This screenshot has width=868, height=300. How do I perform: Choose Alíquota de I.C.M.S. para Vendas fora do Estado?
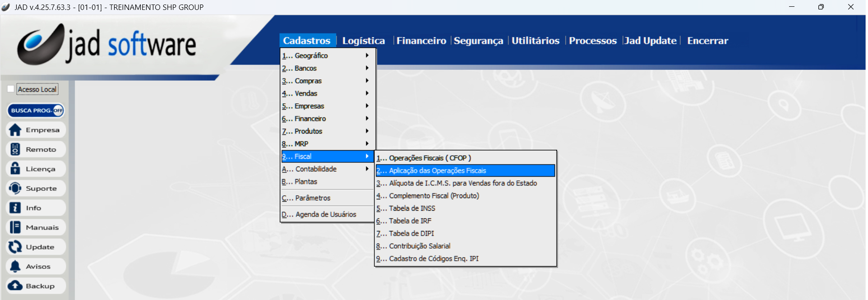[465, 183]
